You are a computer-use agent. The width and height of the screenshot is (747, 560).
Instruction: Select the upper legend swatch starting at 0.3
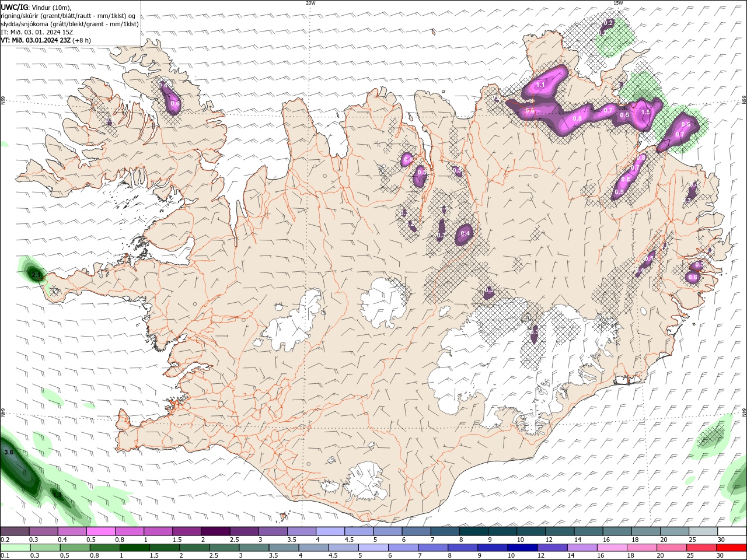click(x=43, y=531)
